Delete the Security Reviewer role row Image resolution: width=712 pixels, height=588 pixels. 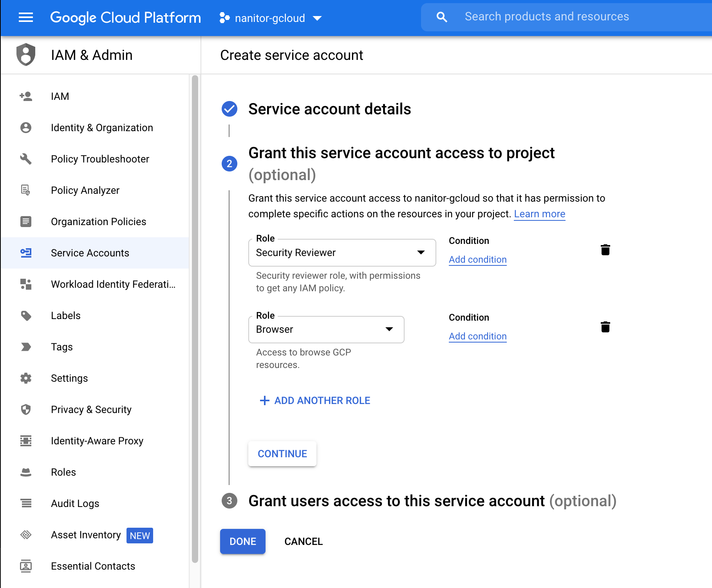(605, 250)
